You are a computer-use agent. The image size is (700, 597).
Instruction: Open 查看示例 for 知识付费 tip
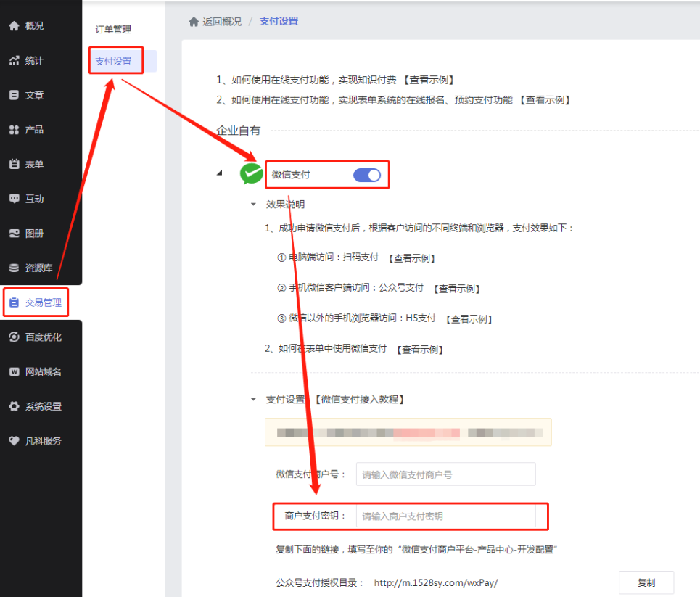click(429, 80)
